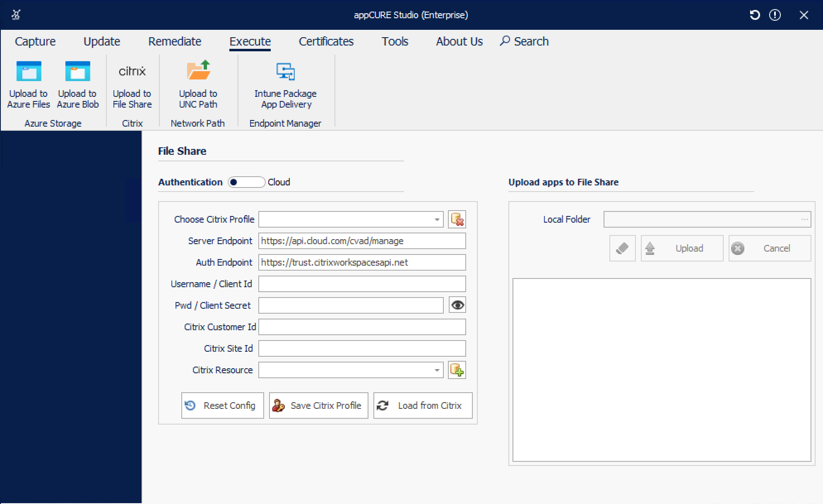Screen dimensions: 823x504
Task: Click Load from Citrix button
Action: tap(423, 406)
